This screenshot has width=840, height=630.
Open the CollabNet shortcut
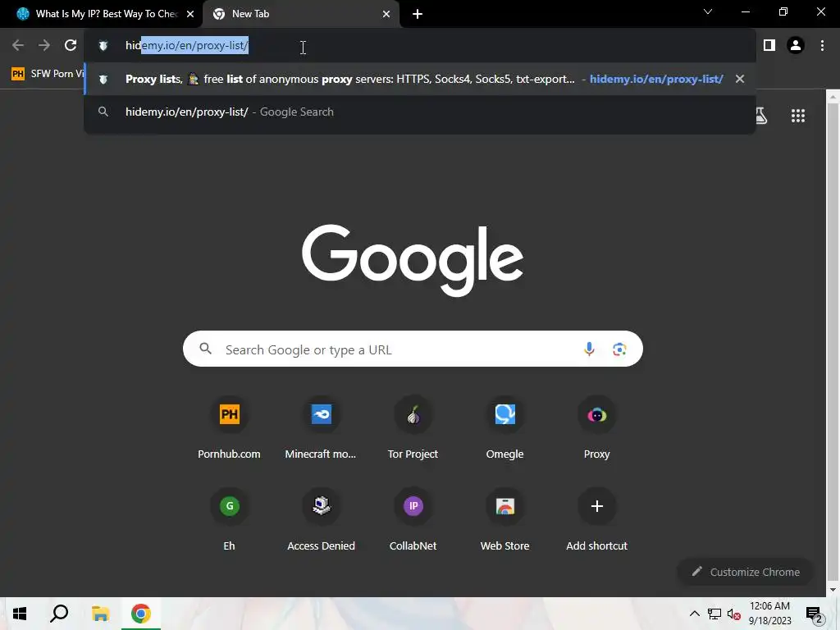click(x=413, y=520)
